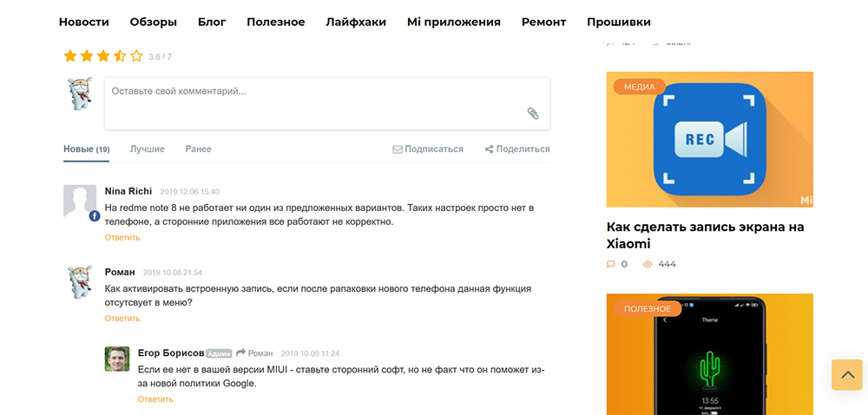Click the comment field "Оставьте свой комментарий"
Viewport: 868px width, 415px height.
327,103
